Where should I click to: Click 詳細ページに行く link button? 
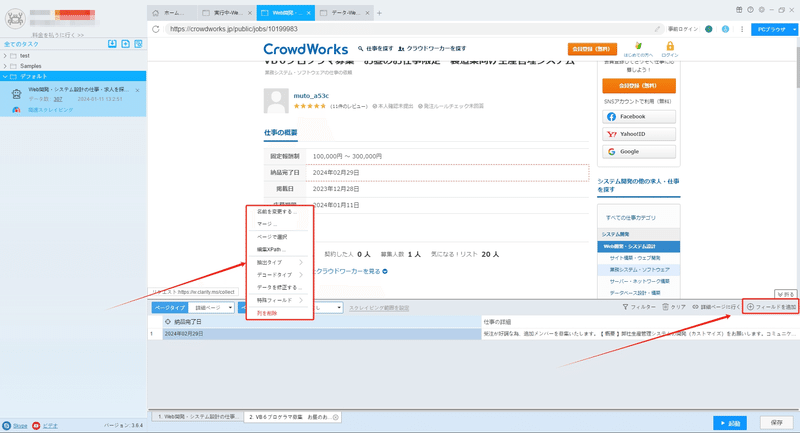click(x=716, y=307)
